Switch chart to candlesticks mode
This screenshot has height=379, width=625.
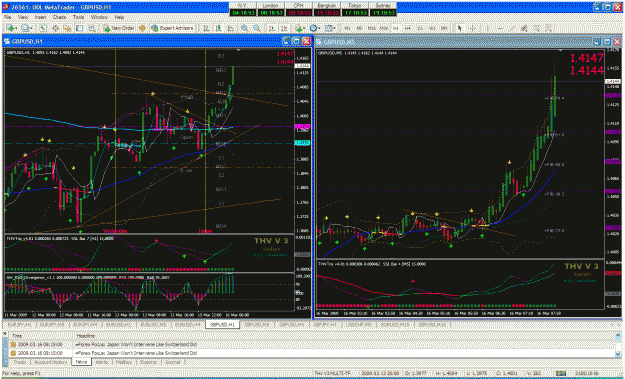coord(218,28)
